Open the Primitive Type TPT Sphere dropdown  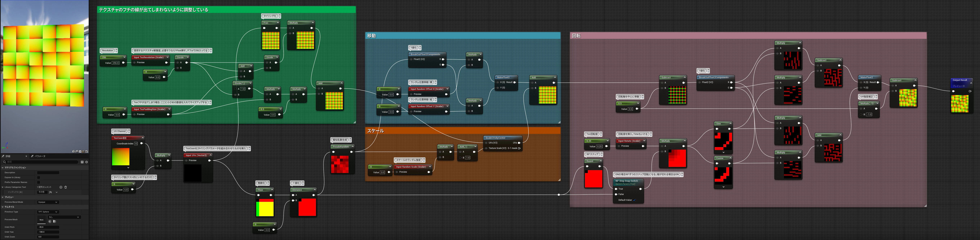(x=48, y=212)
